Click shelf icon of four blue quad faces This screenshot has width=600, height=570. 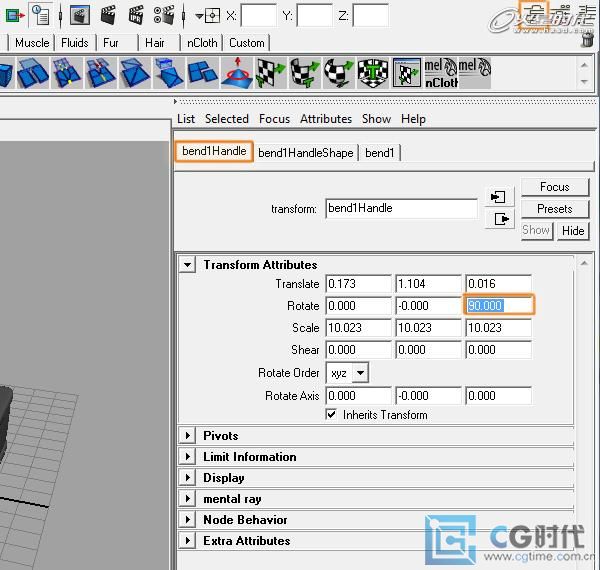[202, 73]
